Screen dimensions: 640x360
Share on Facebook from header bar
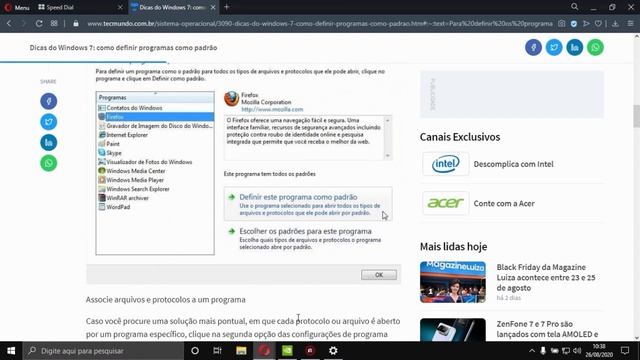tap(533, 47)
